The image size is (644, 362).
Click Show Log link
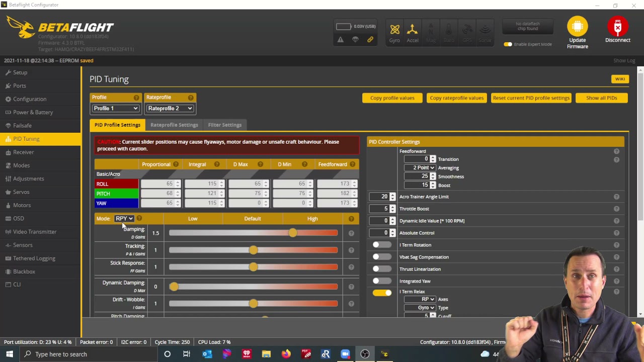click(x=624, y=61)
